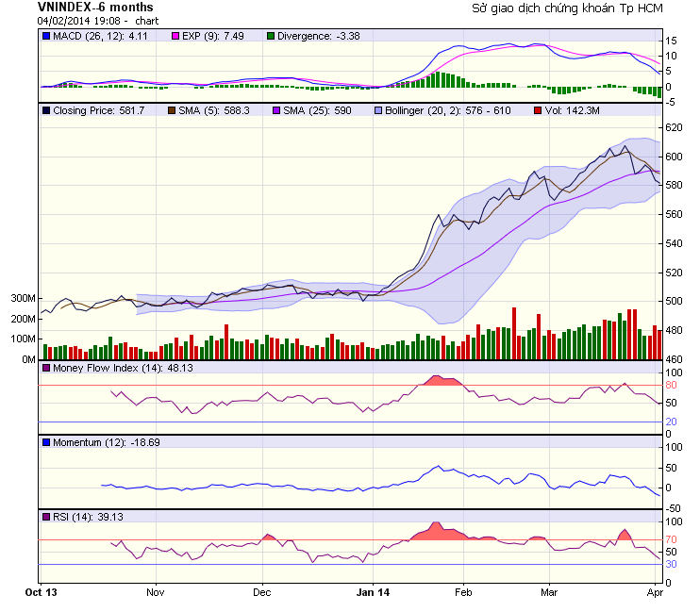
Task: Click the blue MACD legend swatch
Action: [46, 36]
